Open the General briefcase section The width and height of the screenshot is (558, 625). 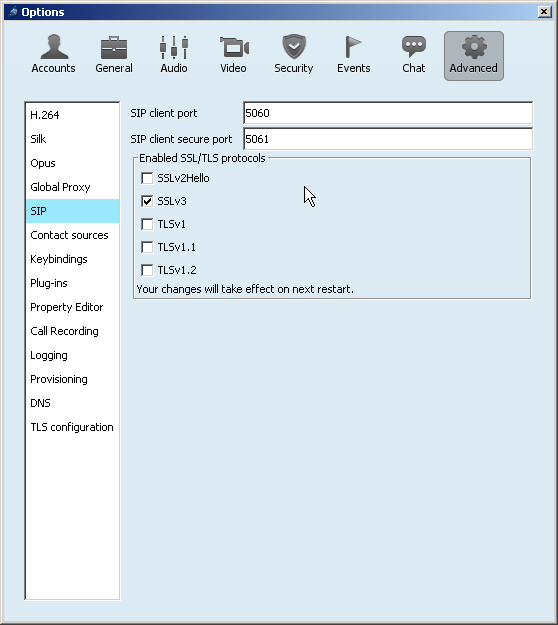tap(114, 55)
